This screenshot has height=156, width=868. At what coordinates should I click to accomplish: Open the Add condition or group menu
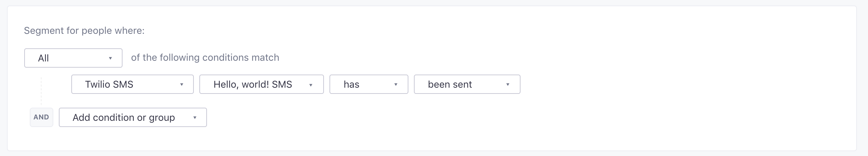coord(133,117)
